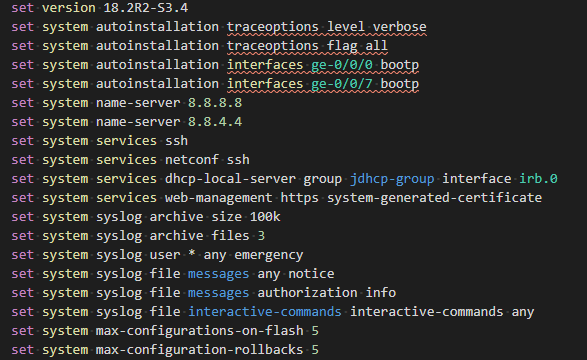Click the blue 'interactive-commands' file name
Viewport: 587px width, 360px height.
click(x=265, y=312)
